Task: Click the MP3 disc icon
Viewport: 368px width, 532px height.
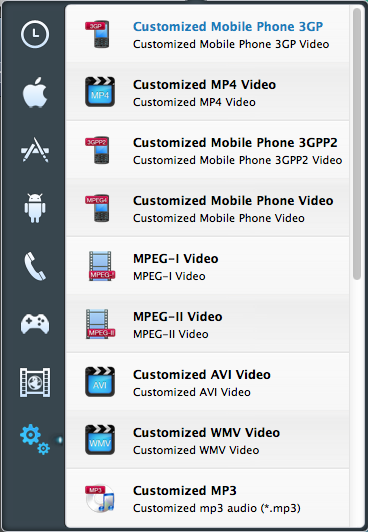Action: click(x=100, y=498)
